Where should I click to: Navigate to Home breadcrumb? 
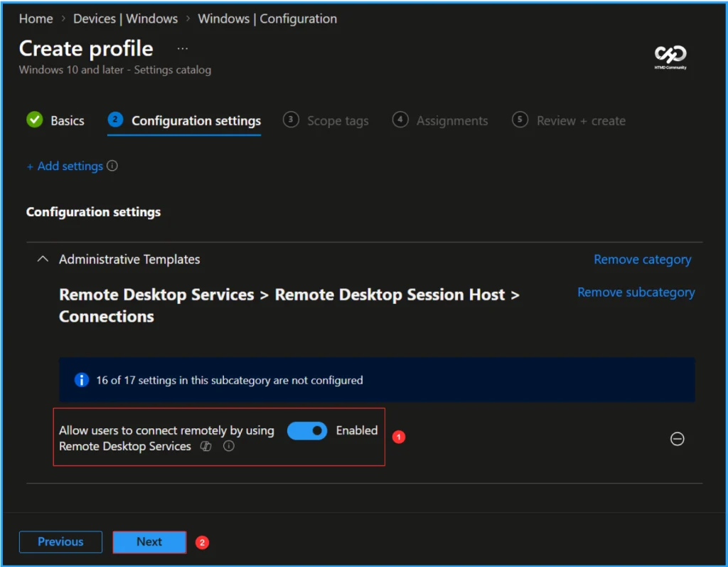(36, 18)
